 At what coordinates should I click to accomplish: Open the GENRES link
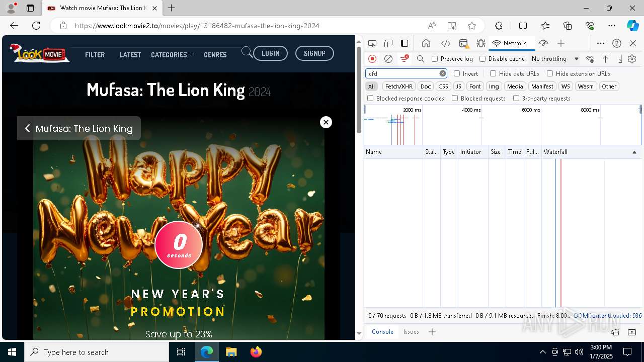(x=215, y=55)
